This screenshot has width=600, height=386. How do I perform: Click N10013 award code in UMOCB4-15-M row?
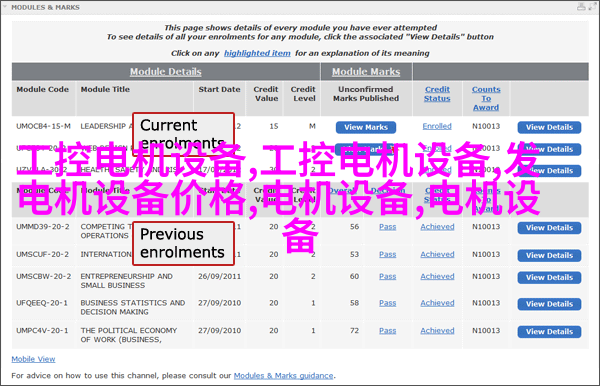point(486,126)
